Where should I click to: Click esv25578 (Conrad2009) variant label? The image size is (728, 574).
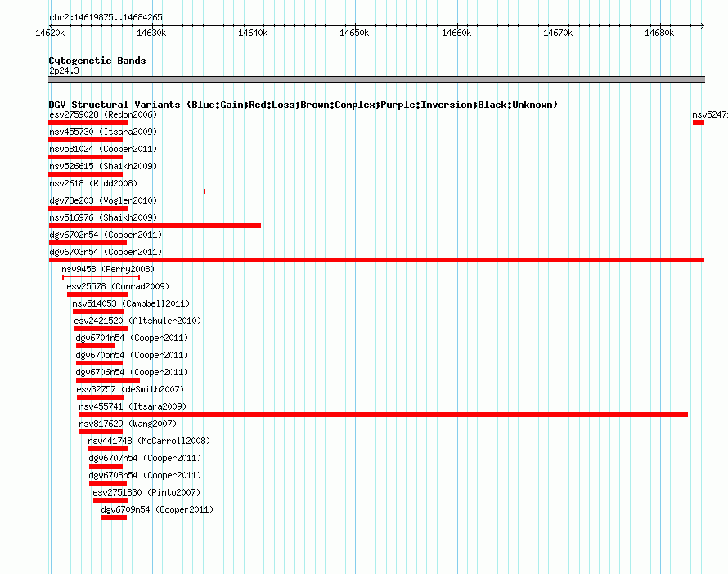tap(118, 286)
